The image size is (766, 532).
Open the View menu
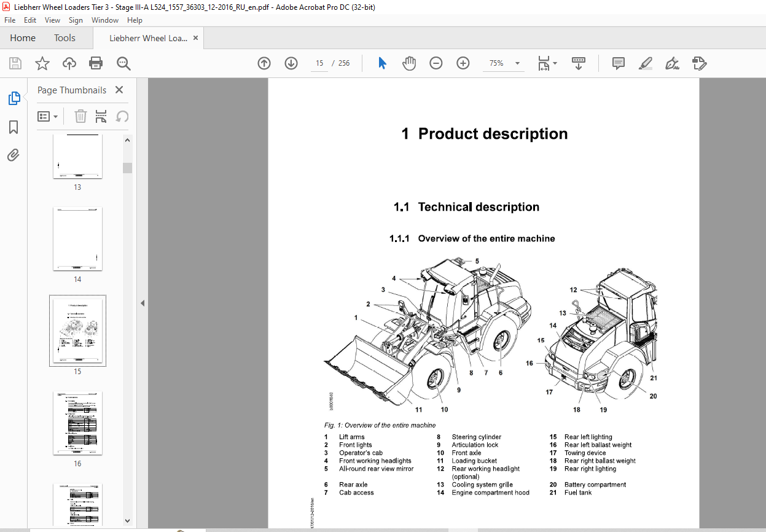coord(52,20)
